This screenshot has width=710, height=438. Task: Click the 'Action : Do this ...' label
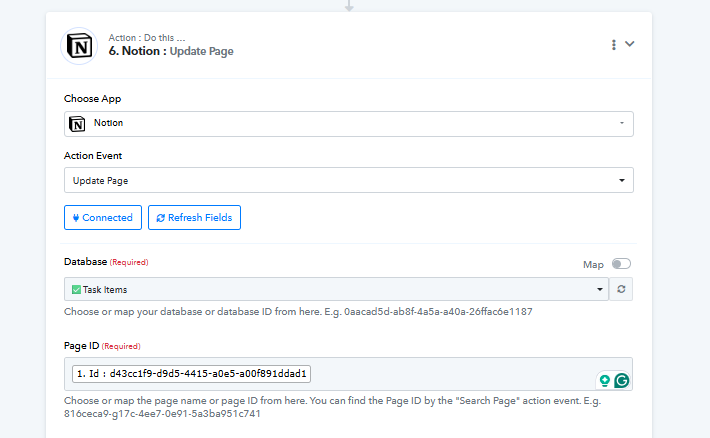(x=146, y=38)
